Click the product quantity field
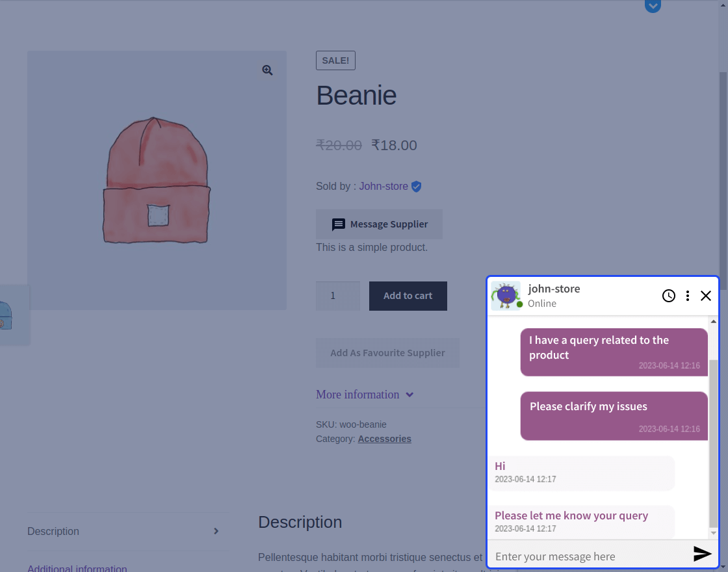 pos(337,296)
